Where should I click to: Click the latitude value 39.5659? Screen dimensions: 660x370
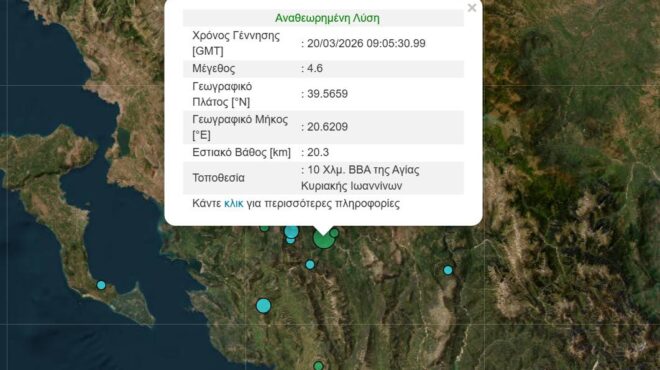(327, 93)
